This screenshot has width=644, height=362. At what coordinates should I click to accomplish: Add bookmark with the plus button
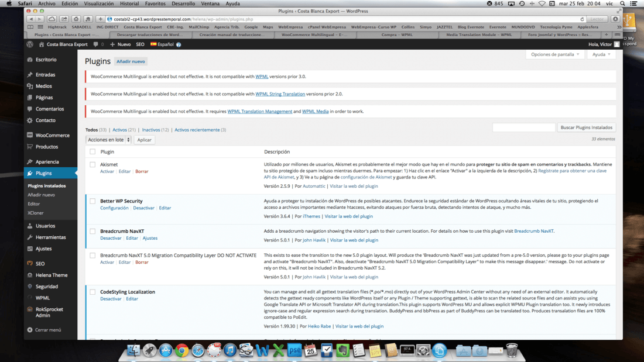point(100,19)
